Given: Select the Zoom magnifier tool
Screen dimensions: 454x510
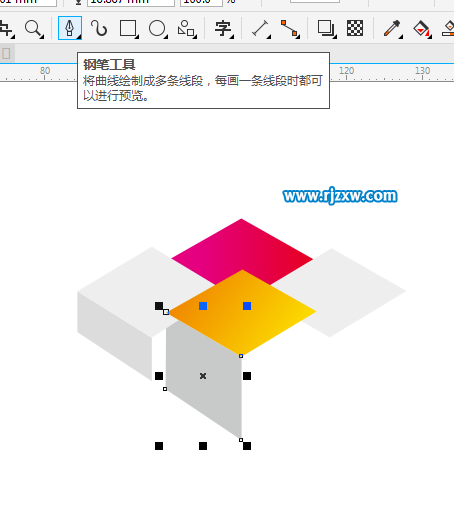Looking at the screenshot, I should pyautogui.click(x=34, y=28).
